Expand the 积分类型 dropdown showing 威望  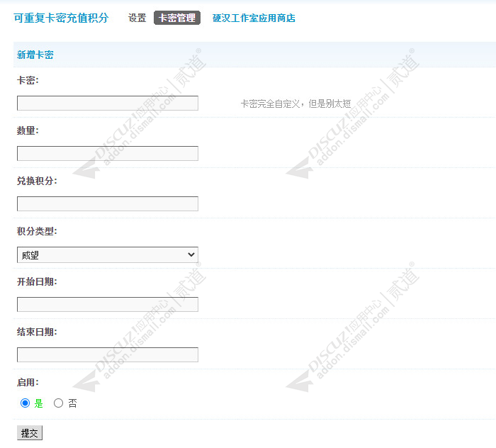(108, 254)
